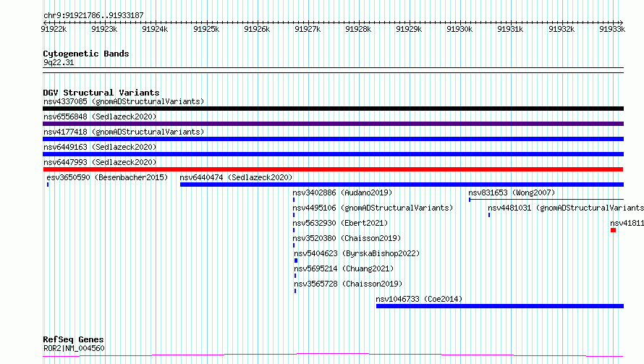Open the nsv3402886 (Audano2019) label
This screenshot has width=644, height=364.
pos(342,192)
